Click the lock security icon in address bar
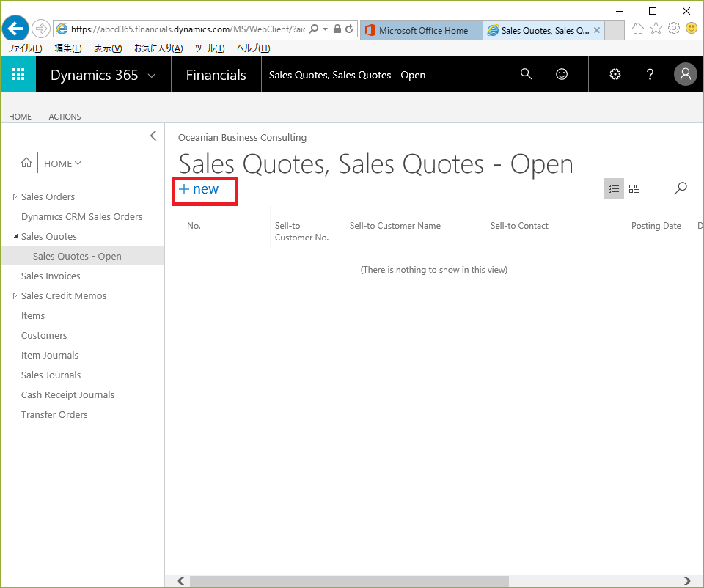This screenshot has height=588, width=704. (337, 29)
